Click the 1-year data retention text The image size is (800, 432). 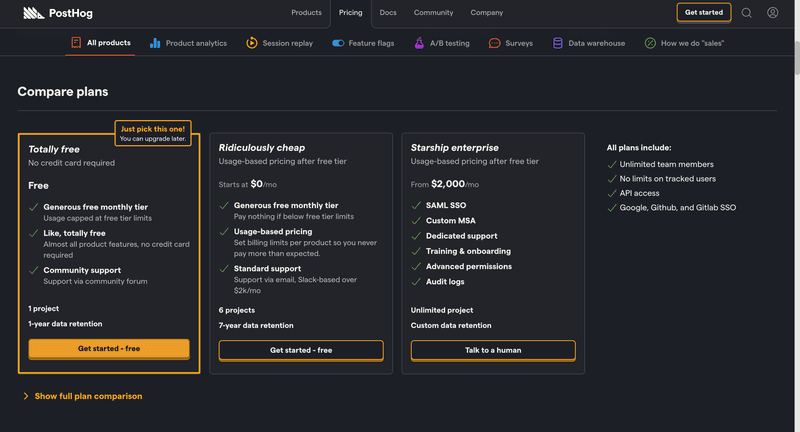pos(65,324)
